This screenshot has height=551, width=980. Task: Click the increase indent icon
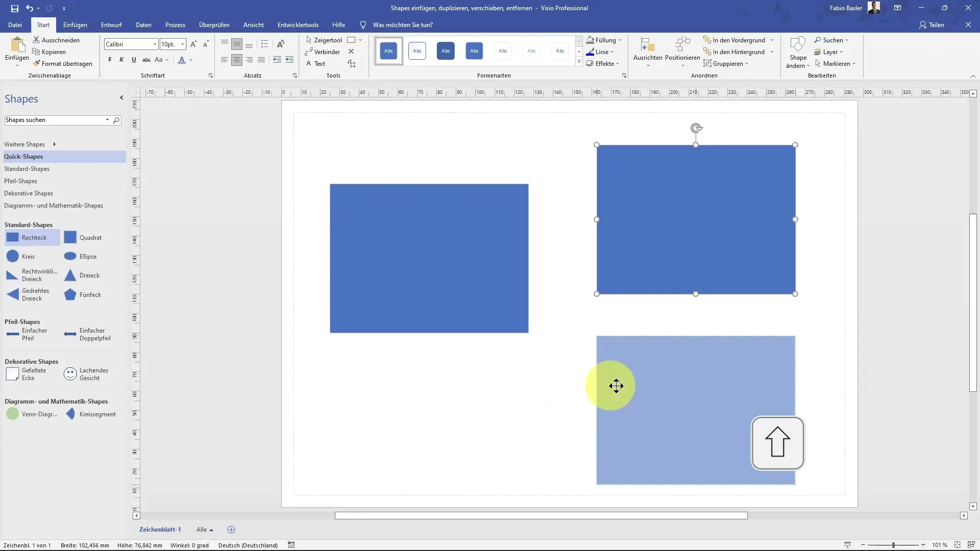pyautogui.click(x=289, y=60)
